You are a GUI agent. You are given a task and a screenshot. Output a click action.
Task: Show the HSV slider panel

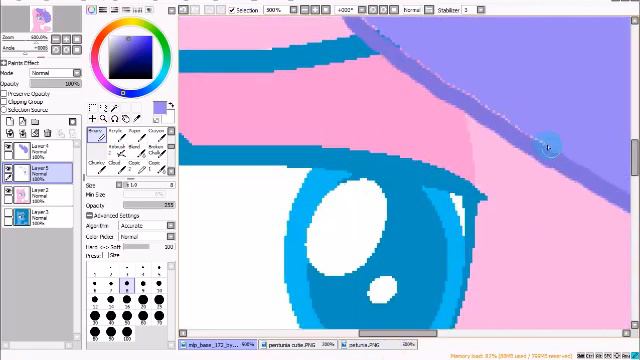(x=115, y=10)
